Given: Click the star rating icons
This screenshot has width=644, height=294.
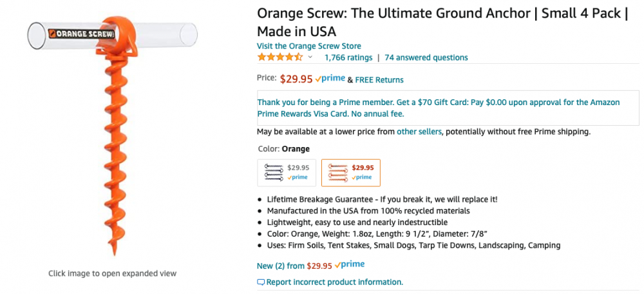Looking at the screenshot, I should click(x=279, y=57).
